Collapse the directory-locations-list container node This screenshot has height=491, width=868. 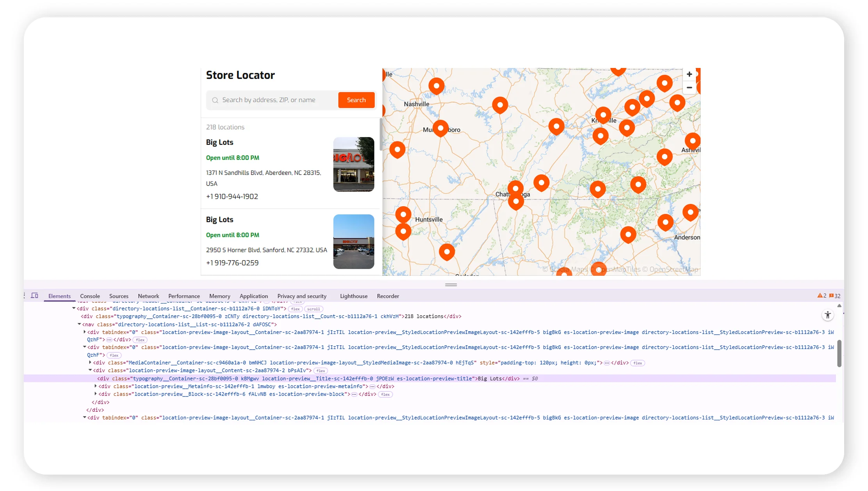[74, 308]
